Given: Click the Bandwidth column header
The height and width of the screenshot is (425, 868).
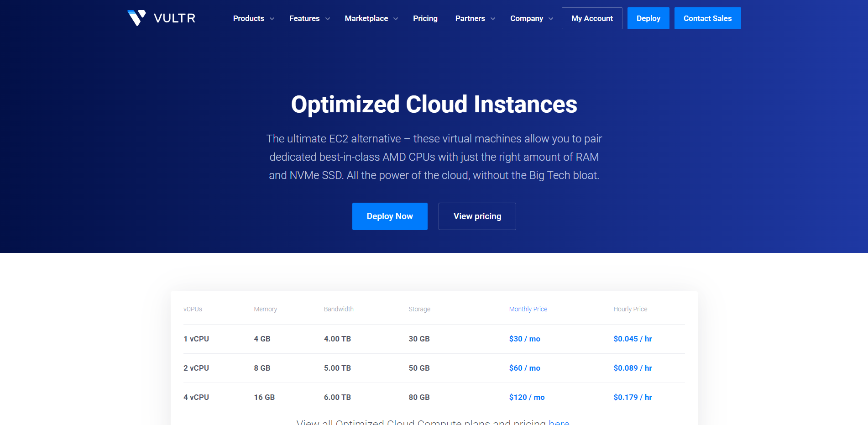Looking at the screenshot, I should pos(339,309).
